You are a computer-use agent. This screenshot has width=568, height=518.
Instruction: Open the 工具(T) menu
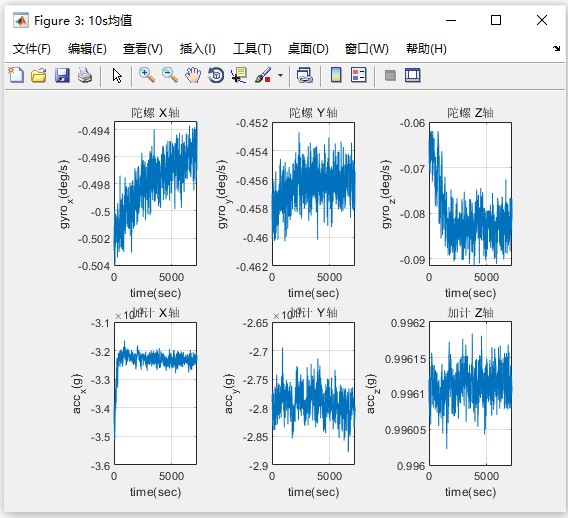(x=252, y=49)
